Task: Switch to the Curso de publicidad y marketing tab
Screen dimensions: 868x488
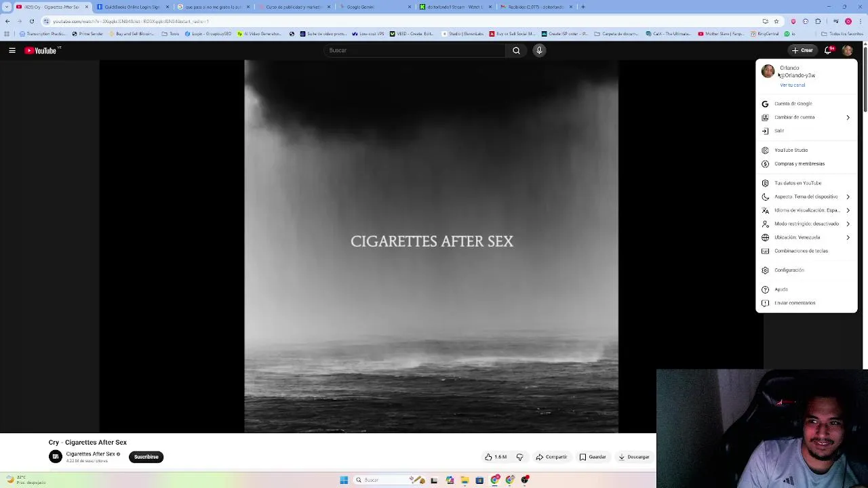Action: click(x=294, y=7)
